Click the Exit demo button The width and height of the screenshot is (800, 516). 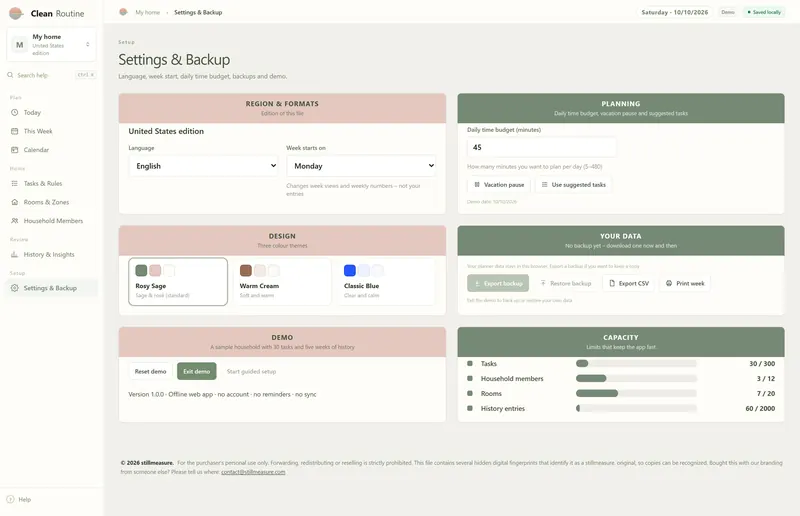pyautogui.click(x=196, y=372)
